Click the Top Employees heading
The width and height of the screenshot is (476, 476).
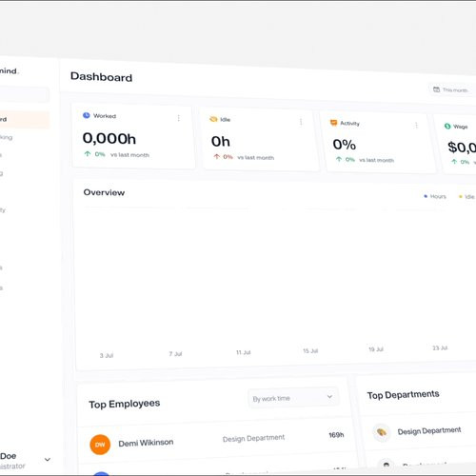point(125,404)
